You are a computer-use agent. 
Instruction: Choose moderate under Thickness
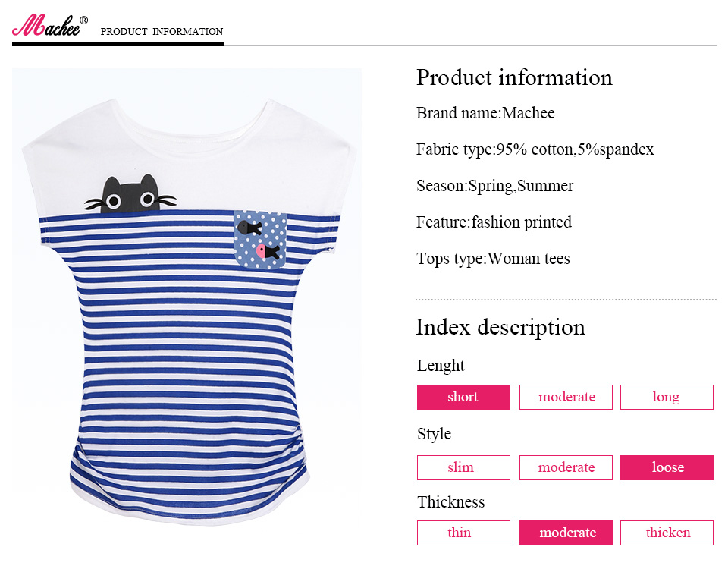click(566, 533)
